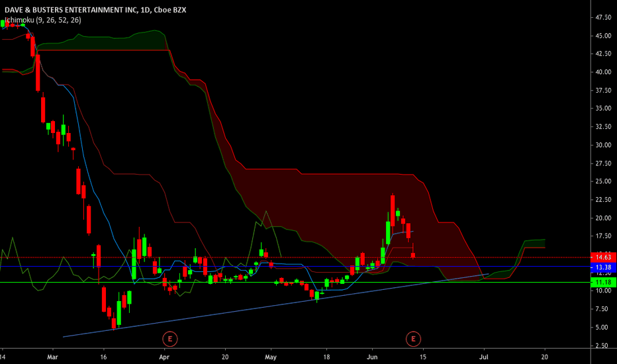
Task: Click the 45.00 price axis value
Action: tap(603, 36)
